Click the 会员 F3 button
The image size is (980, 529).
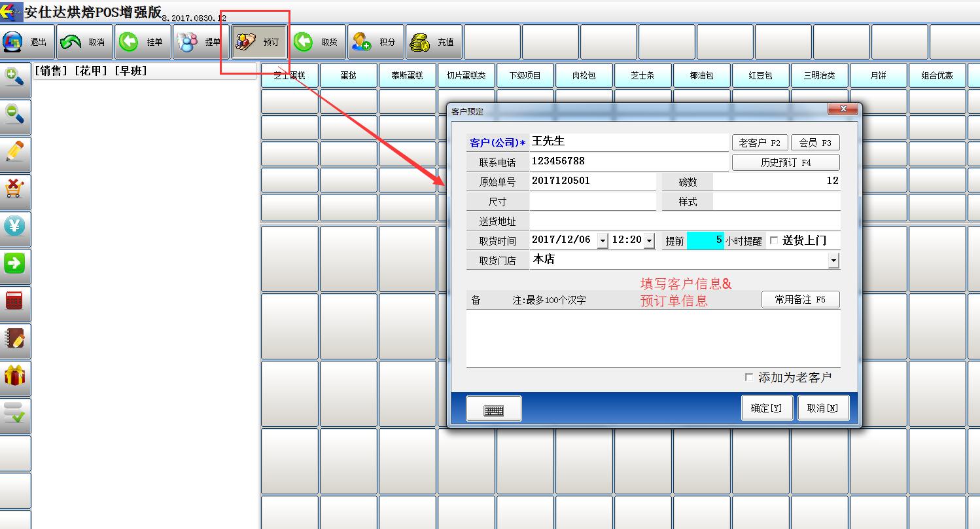click(815, 143)
